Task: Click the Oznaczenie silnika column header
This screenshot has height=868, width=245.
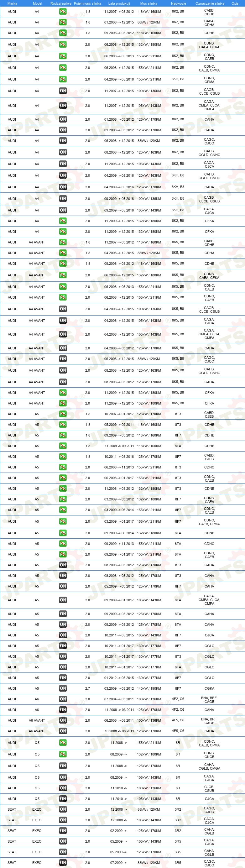Action: 210,3
